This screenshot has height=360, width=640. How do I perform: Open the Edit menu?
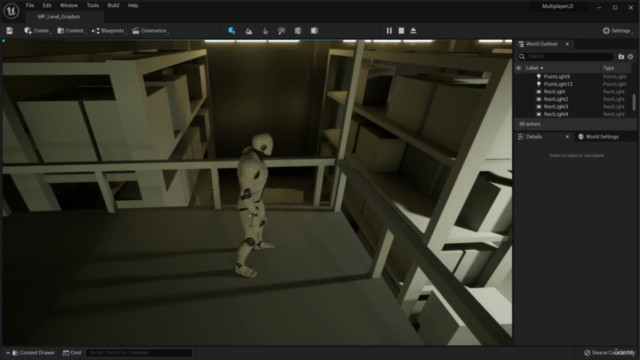click(47, 6)
